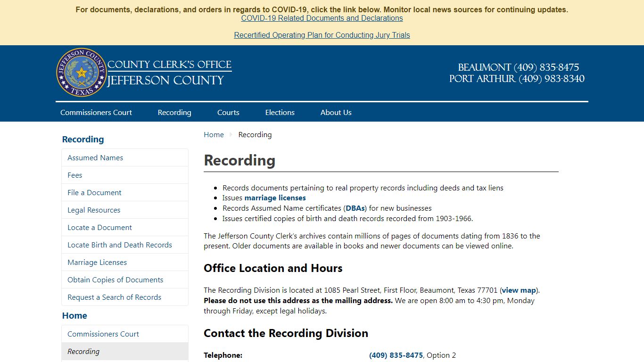
Task: Select About Us in the navigation bar
Action: pyautogui.click(x=336, y=112)
